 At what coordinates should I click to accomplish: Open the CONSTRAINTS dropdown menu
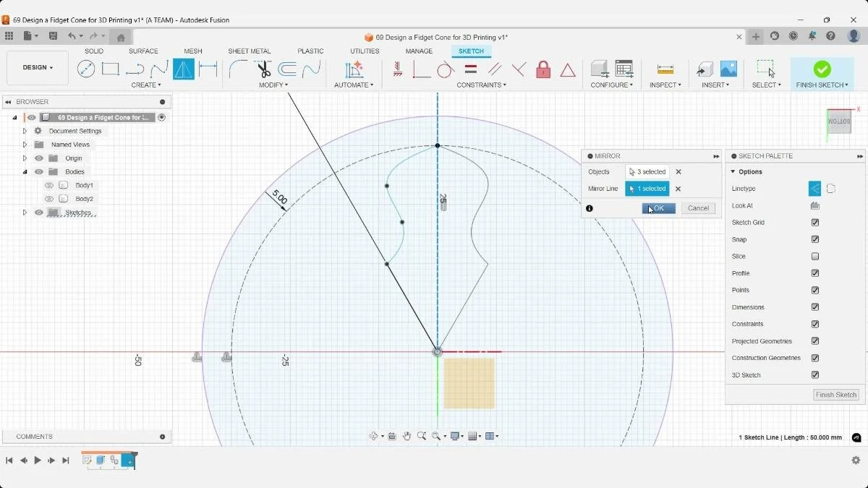482,85
